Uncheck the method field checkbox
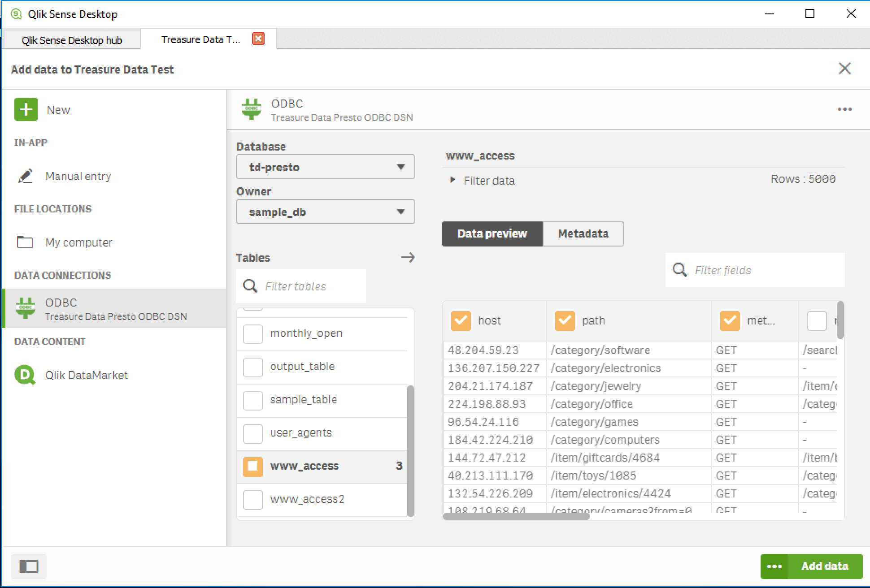The image size is (870, 588). pos(730,321)
